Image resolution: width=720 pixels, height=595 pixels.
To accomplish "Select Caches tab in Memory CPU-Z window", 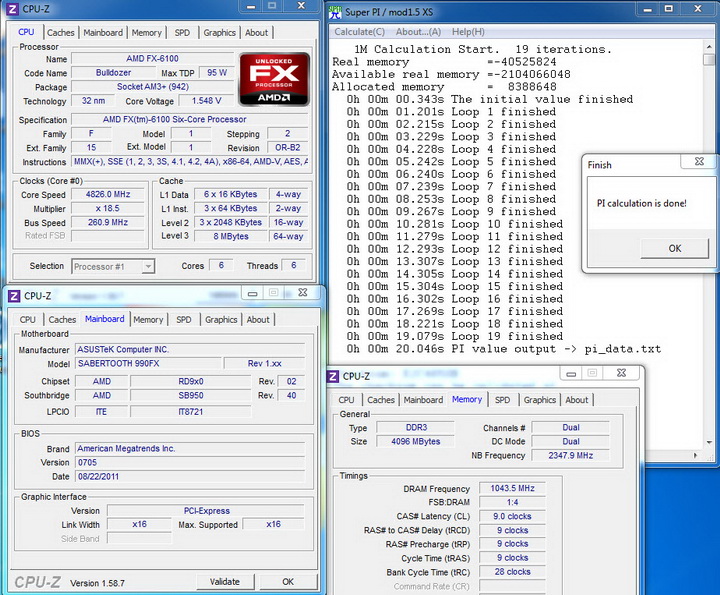I will [381, 400].
